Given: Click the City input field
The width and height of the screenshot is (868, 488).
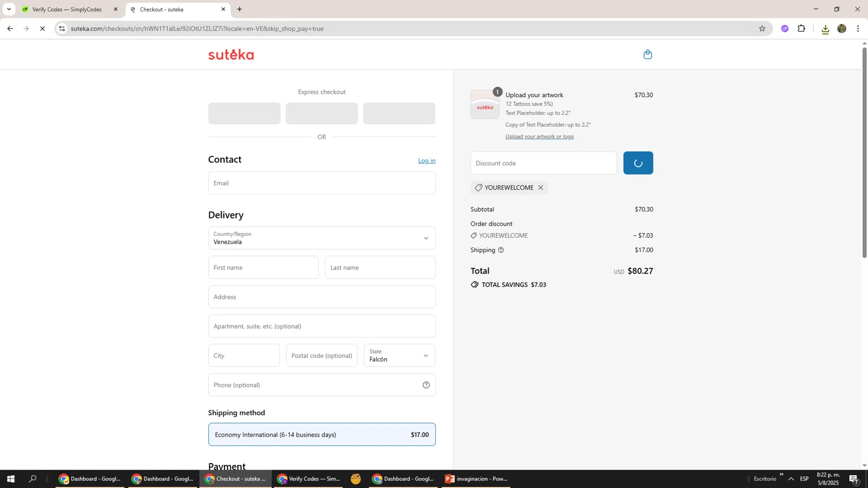Looking at the screenshot, I should 244,356.
